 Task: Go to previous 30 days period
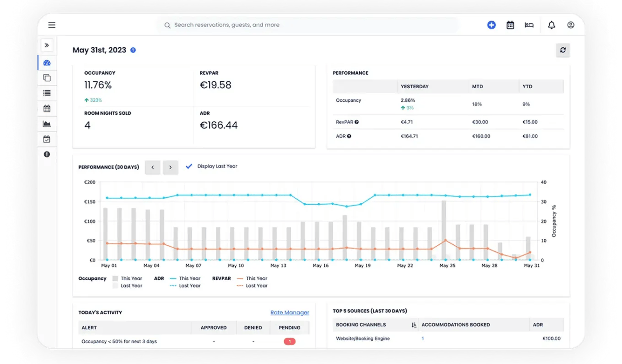[x=152, y=167]
